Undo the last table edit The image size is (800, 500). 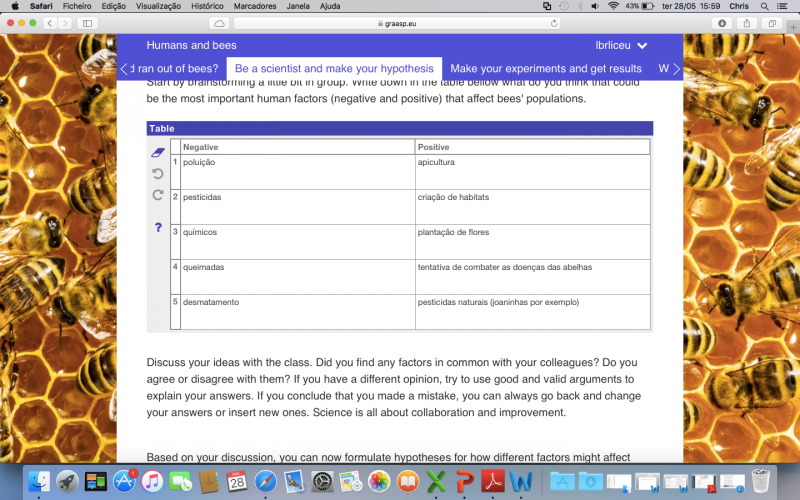pyautogui.click(x=157, y=174)
